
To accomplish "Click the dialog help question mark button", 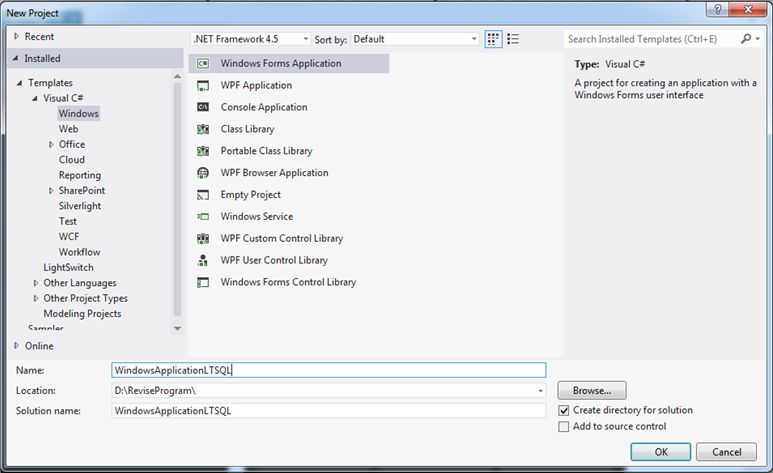I will 717,9.
